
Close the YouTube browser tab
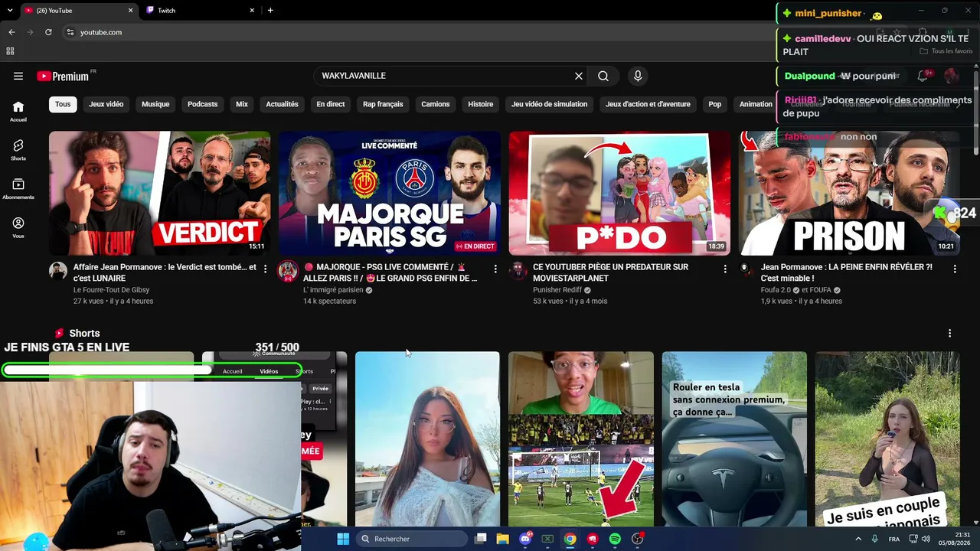130,11
